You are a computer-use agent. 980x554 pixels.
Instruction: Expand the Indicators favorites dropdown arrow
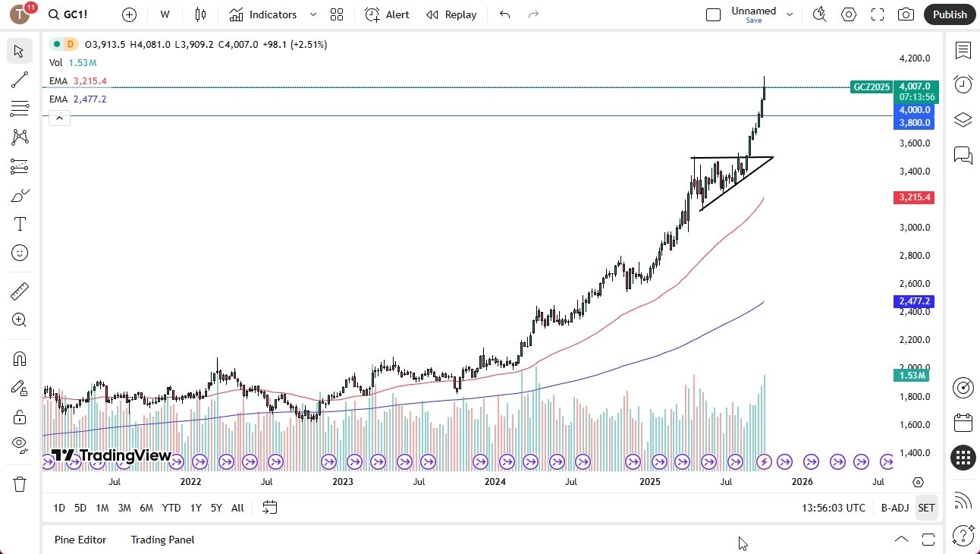tap(313, 14)
